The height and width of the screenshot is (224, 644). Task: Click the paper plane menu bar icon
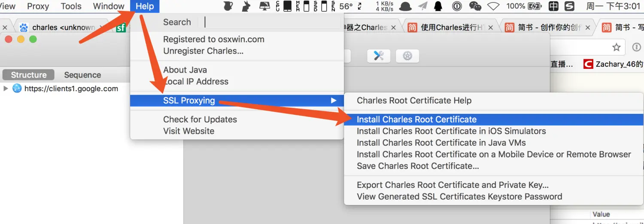pyautogui.click(x=423, y=6)
